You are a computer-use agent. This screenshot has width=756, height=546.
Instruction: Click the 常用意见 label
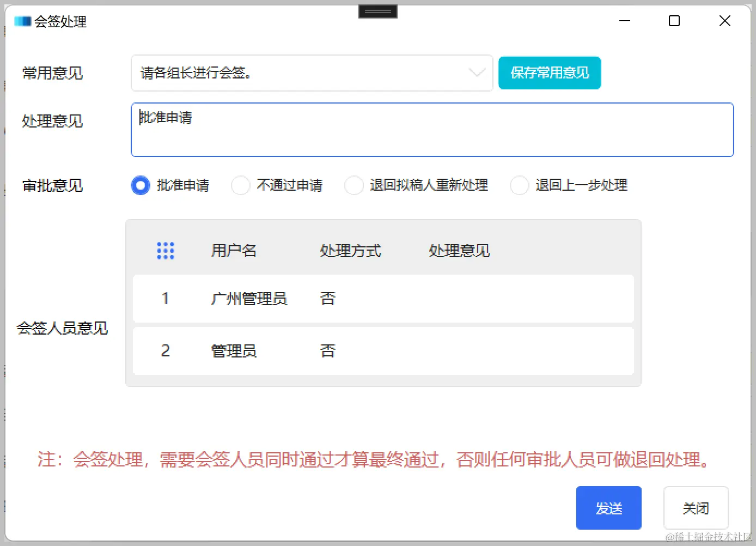[x=52, y=73]
